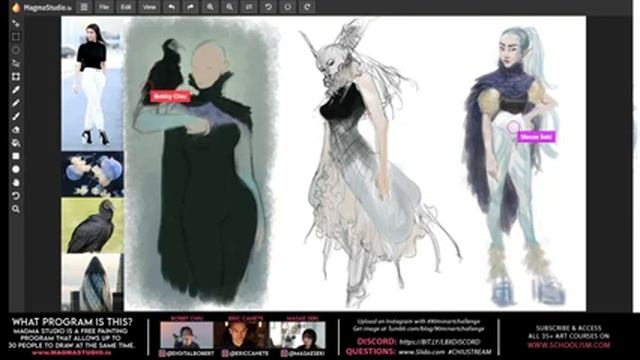Image resolution: width=640 pixels, height=360 pixels.
Task: Rotate the canvas view counter-clockwise
Action: 268,7
